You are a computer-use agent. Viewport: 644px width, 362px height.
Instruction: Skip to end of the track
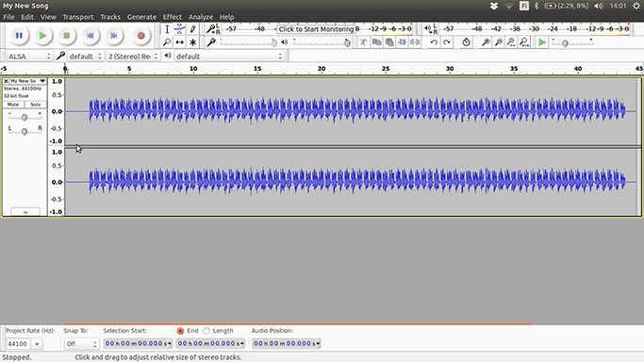click(114, 36)
